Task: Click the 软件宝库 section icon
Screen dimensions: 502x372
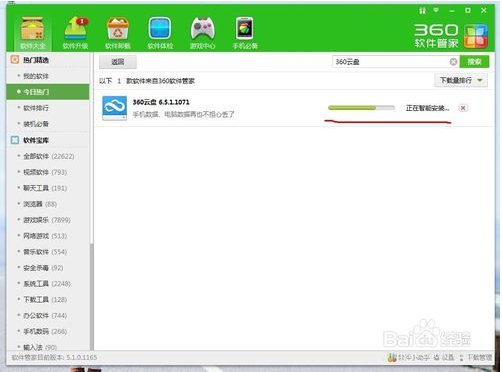Action: [x=15, y=140]
